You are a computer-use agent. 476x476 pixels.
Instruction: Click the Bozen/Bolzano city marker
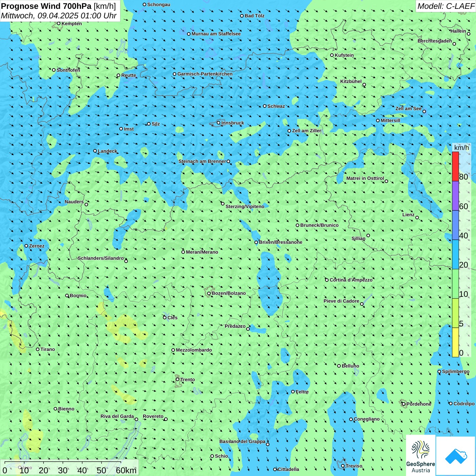pos(209,293)
